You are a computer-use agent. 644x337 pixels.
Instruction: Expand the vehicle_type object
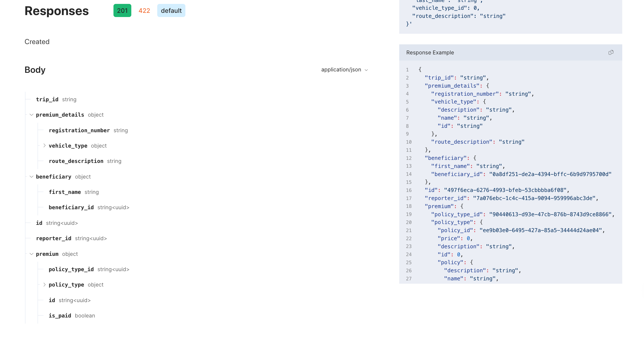44,145
